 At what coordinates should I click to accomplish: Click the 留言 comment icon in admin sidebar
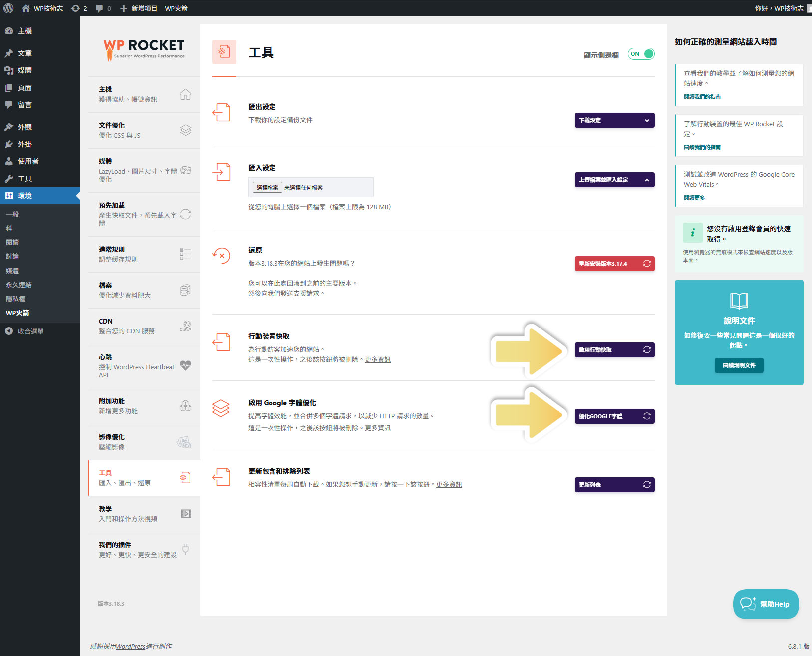coord(9,105)
